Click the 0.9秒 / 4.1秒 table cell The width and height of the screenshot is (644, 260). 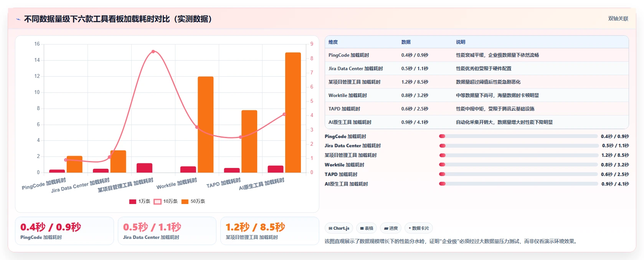(x=415, y=122)
